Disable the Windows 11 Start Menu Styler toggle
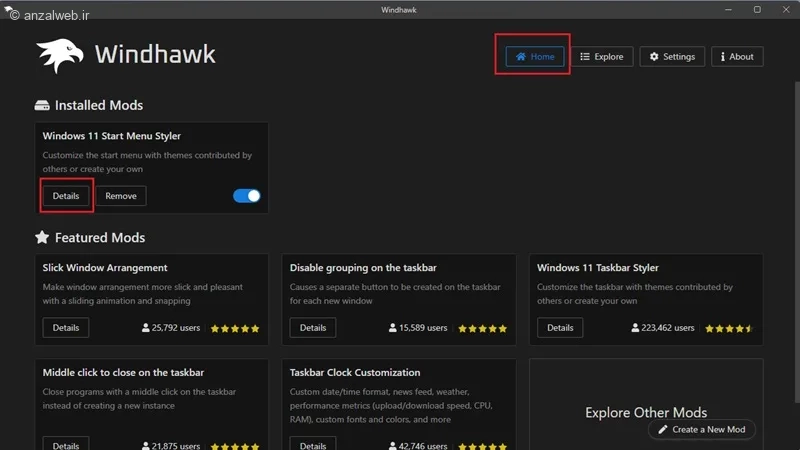The image size is (800, 450). pos(246,196)
